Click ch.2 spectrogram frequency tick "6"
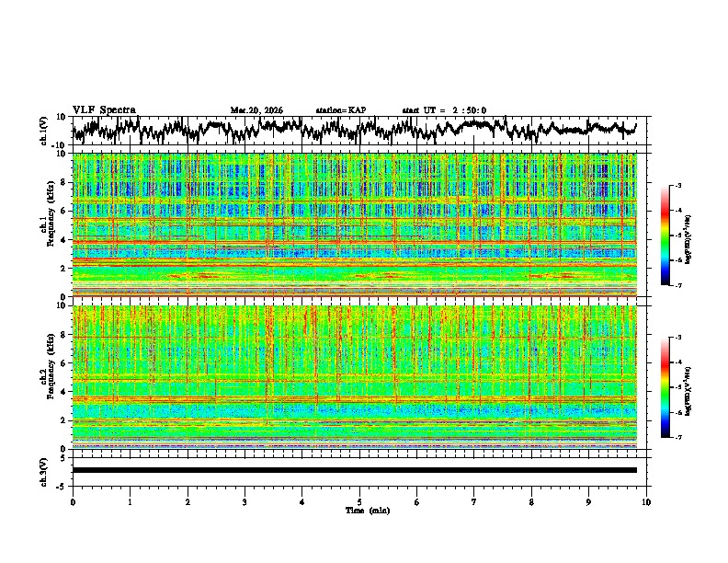This screenshot has height=563, width=728. coord(64,363)
